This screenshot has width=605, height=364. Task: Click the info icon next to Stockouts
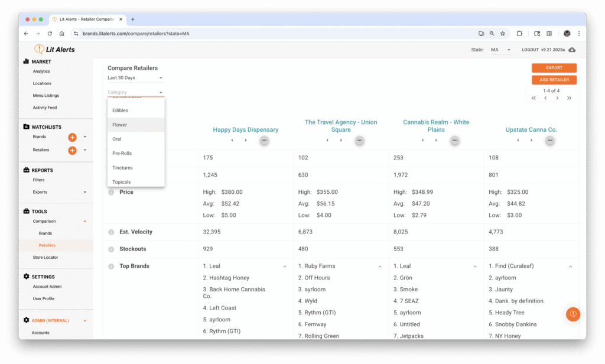coord(110,249)
